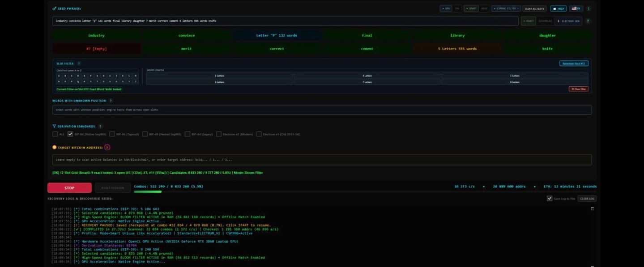The image size is (644, 267).
Task: Click the Electrum Gen flame icon button
Action: [x=568, y=21]
